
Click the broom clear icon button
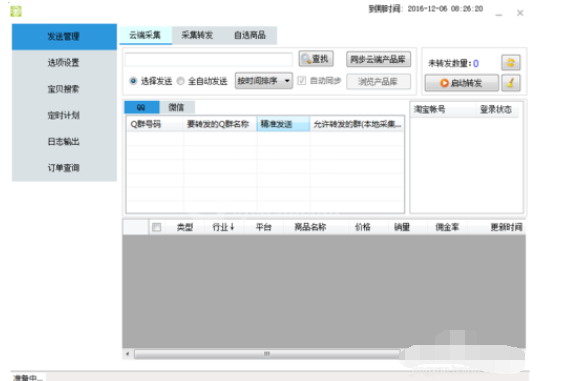pyautogui.click(x=511, y=83)
